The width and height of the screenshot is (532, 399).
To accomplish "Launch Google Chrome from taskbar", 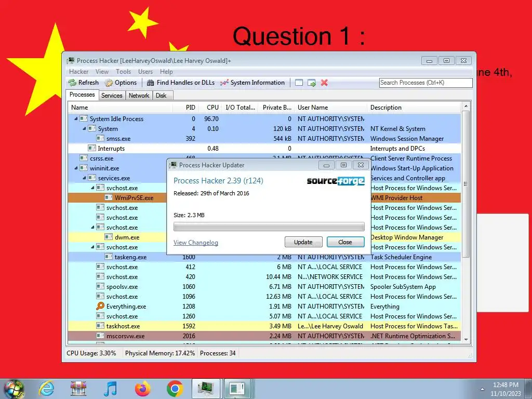I will click(175, 389).
